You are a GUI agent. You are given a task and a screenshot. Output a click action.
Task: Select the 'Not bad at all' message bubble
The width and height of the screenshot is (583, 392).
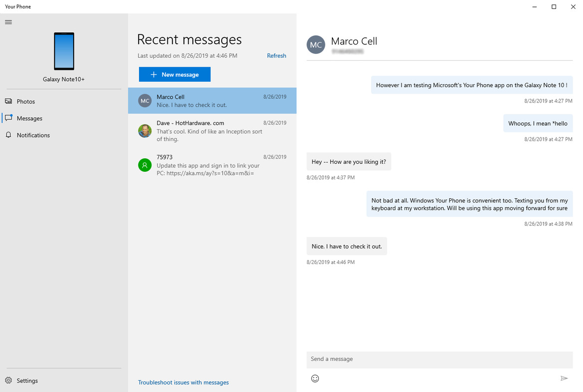pyautogui.click(x=469, y=204)
